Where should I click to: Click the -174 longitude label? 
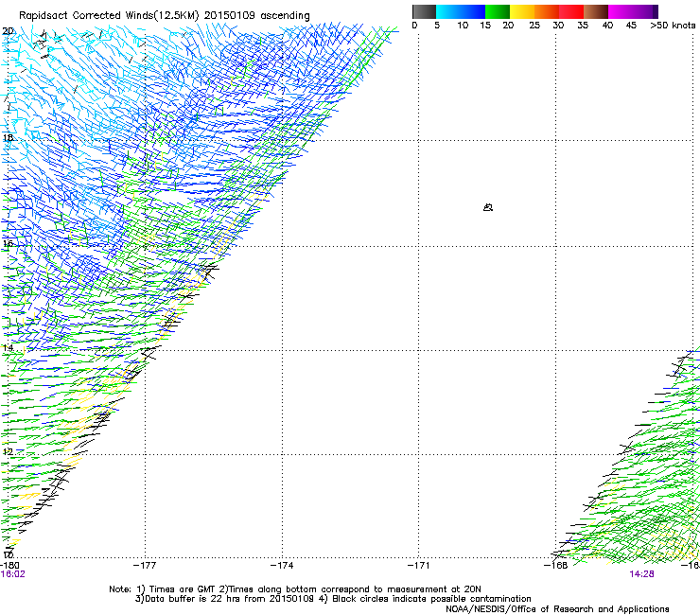[282, 566]
